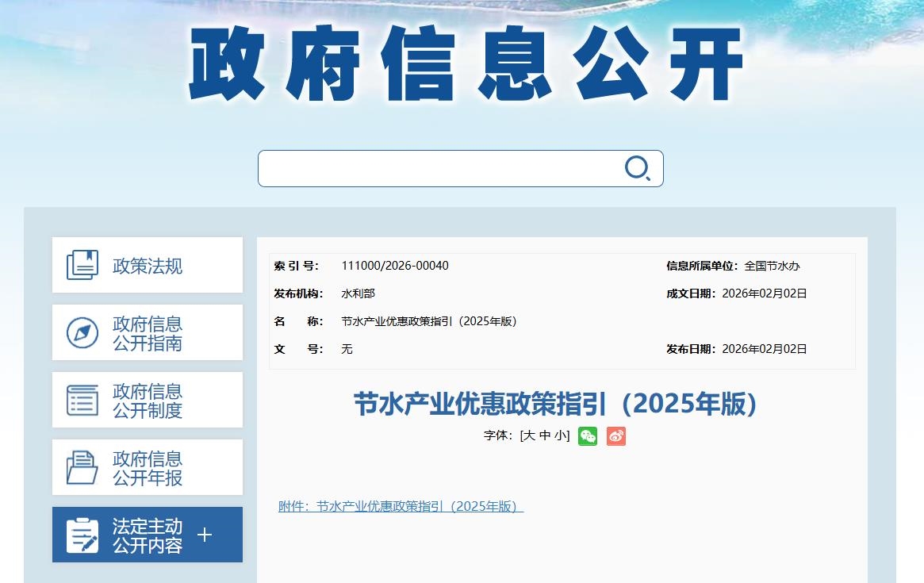Image resolution: width=924 pixels, height=583 pixels.
Task: Click the magnifier search icon
Action: pyautogui.click(x=638, y=168)
